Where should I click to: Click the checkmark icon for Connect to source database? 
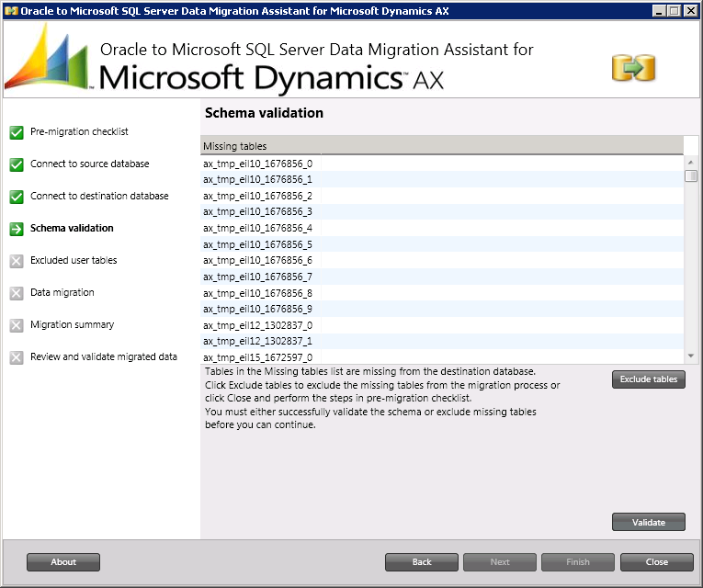[17, 164]
